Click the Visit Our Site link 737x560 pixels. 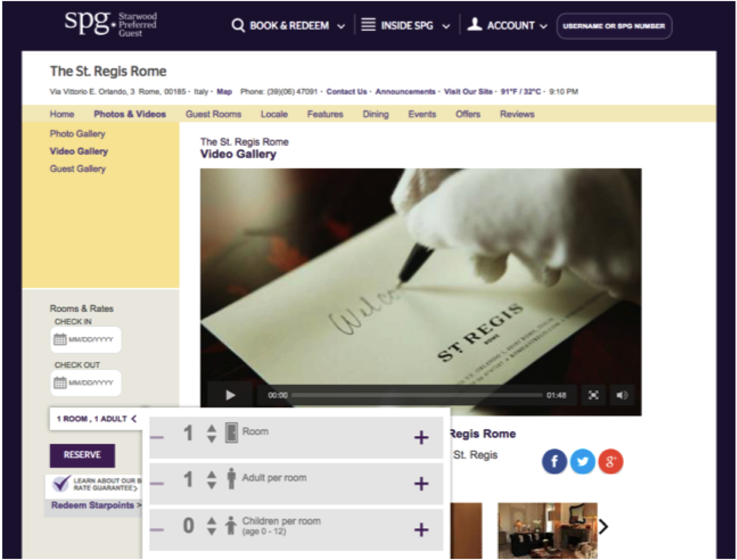[x=468, y=92]
